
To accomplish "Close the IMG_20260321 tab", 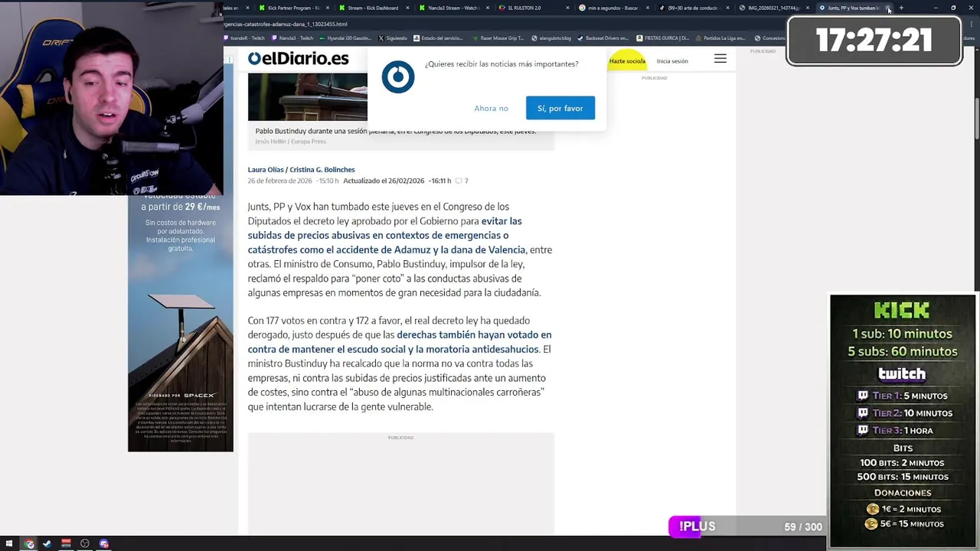I will [x=807, y=8].
